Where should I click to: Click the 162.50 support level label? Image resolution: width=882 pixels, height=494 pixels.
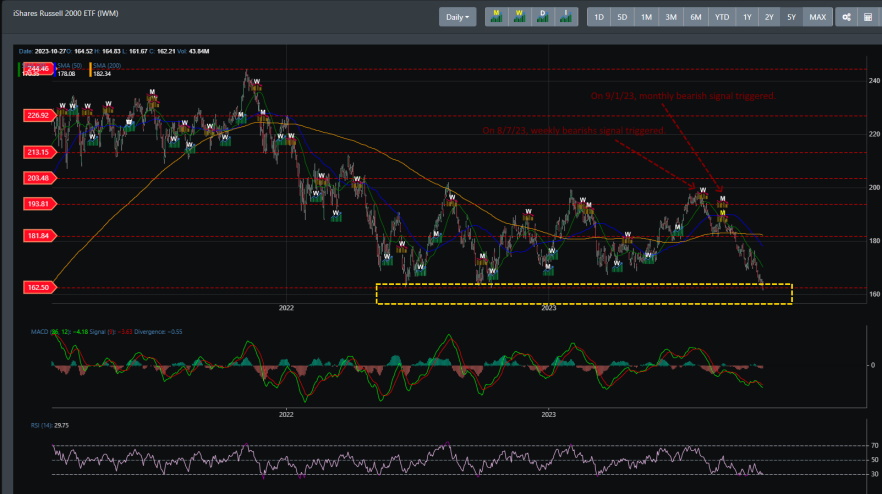(39, 287)
